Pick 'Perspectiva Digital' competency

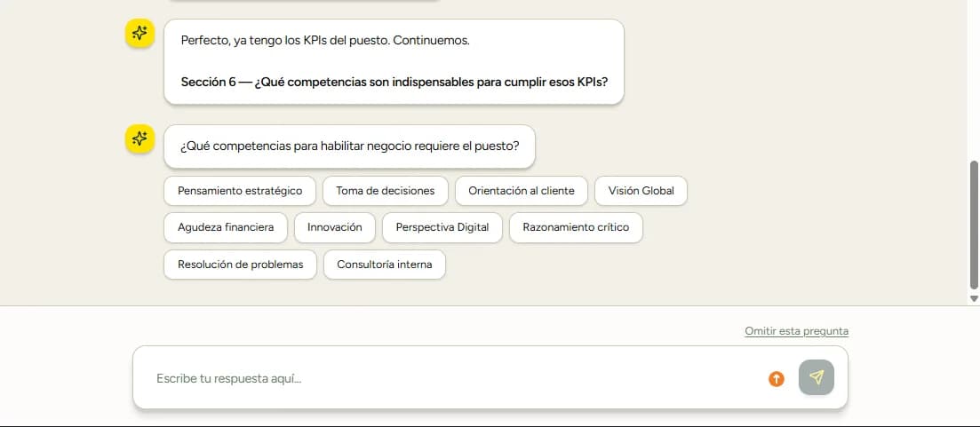point(442,228)
